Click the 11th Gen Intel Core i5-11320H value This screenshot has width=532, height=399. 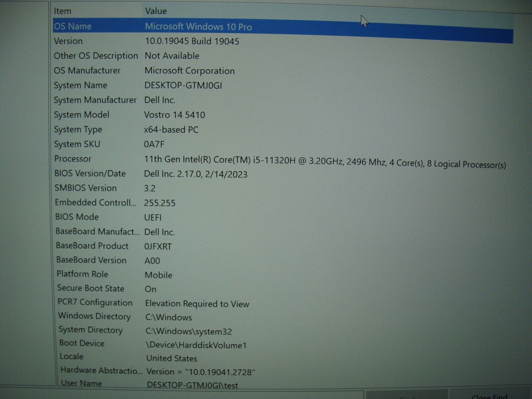pos(325,162)
